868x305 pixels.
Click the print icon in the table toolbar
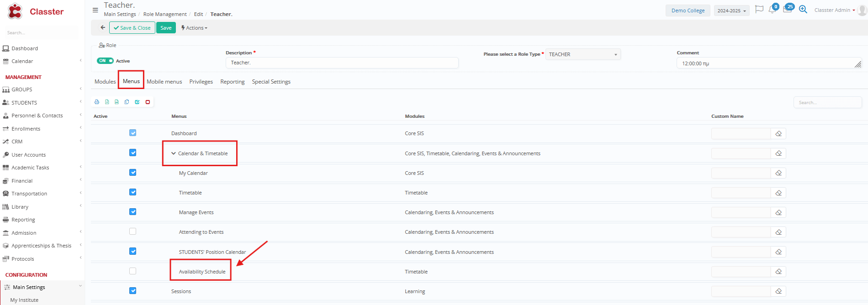[97, 102]
